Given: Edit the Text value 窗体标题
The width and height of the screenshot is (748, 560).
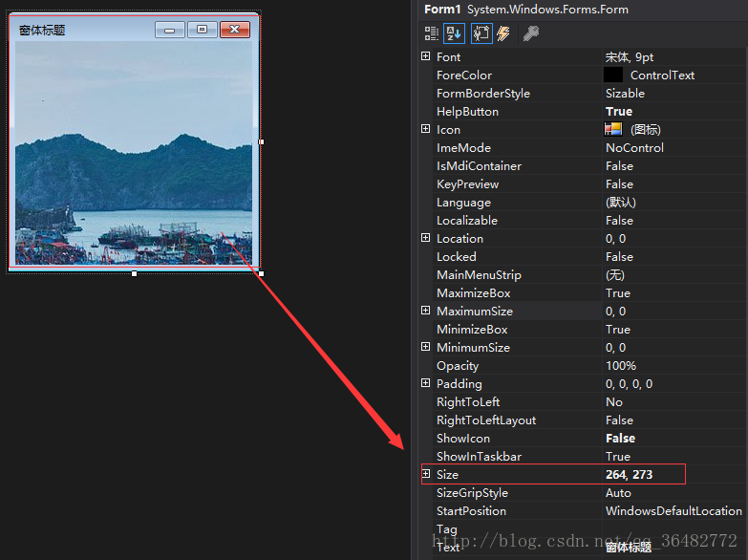Looking at the screenshot, I should [629, 548].
